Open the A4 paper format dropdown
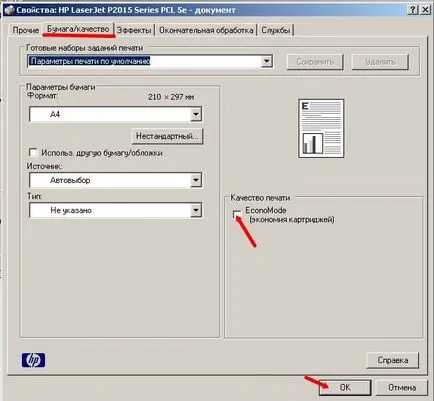434x401 pixels. [x=115, y=114]
